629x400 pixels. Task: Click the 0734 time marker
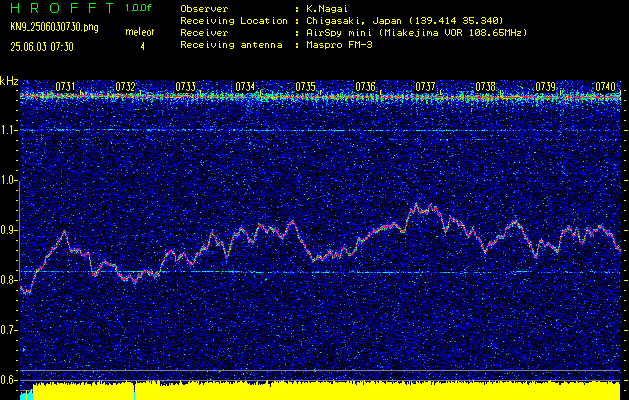[x=245, y=86]
